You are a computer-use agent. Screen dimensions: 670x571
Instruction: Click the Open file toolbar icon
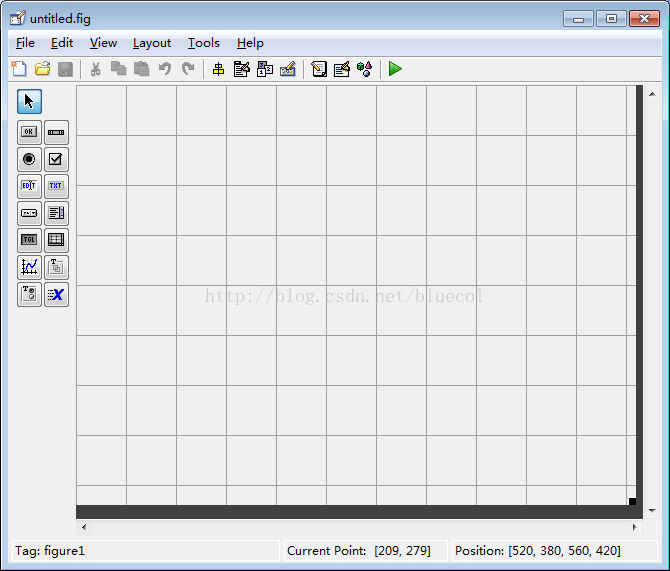click(x=42, y=69)
